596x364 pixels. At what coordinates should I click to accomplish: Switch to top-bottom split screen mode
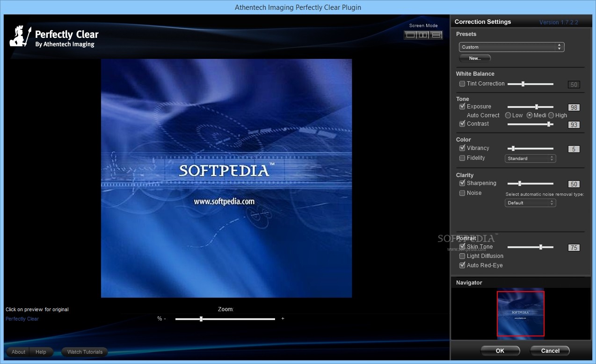point(436,35)
